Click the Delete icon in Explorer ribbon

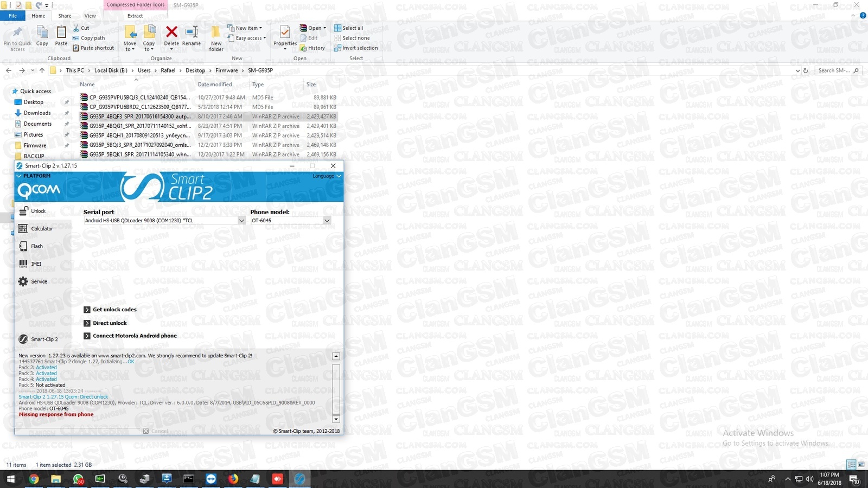[x=171, y=36]
